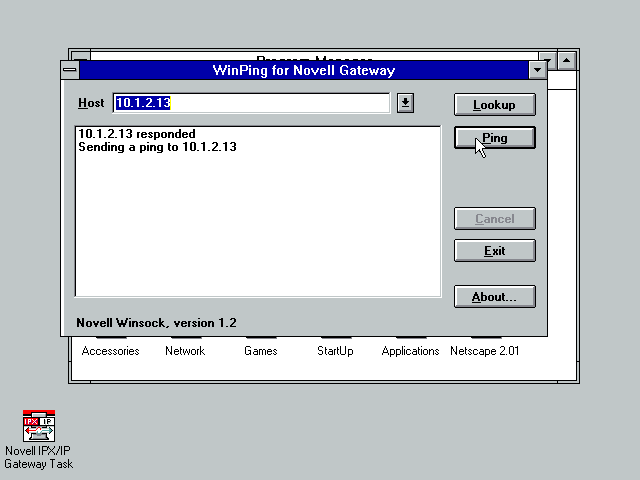Exit the WinPing application
Image resolution: width=640 pixels, height=480 pixels.
pos(494,251)
